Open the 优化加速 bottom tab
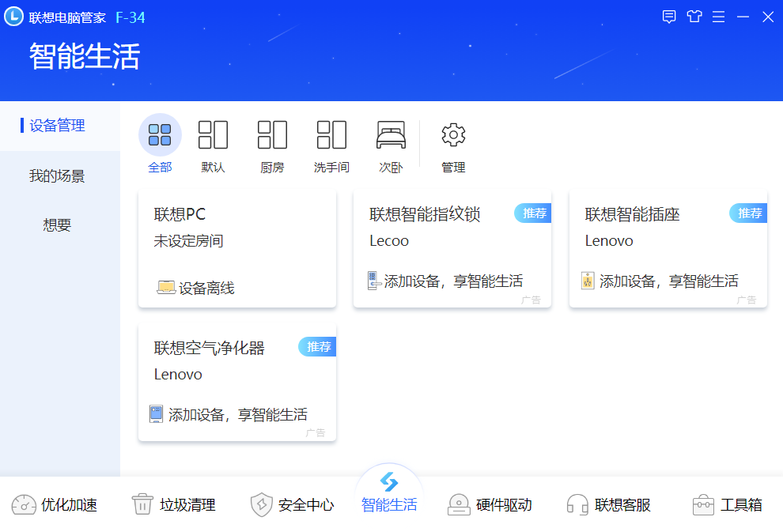 coord(55,504)
